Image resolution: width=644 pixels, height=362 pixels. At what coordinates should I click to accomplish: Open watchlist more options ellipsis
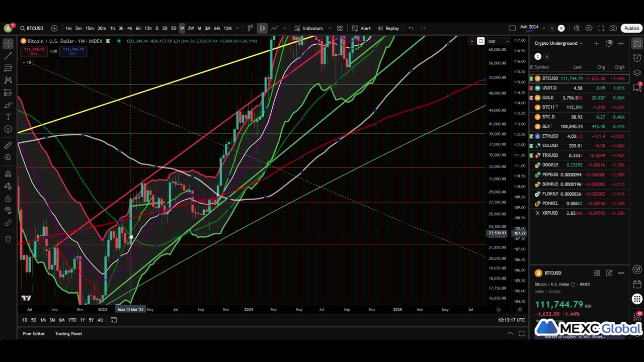click(x=621, y=43)
